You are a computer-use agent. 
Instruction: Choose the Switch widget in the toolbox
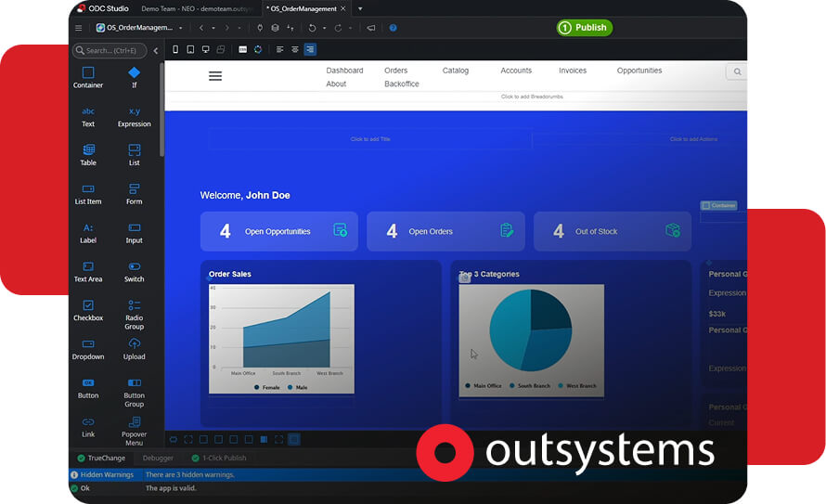[134, 272]
